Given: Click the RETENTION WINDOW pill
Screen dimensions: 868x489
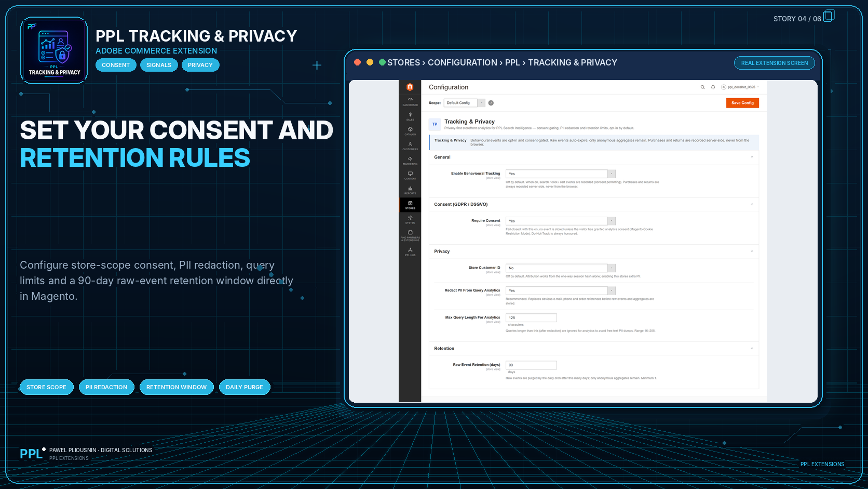Looking at the screenshot, I should pyautogui.click(x=177, y=387).
